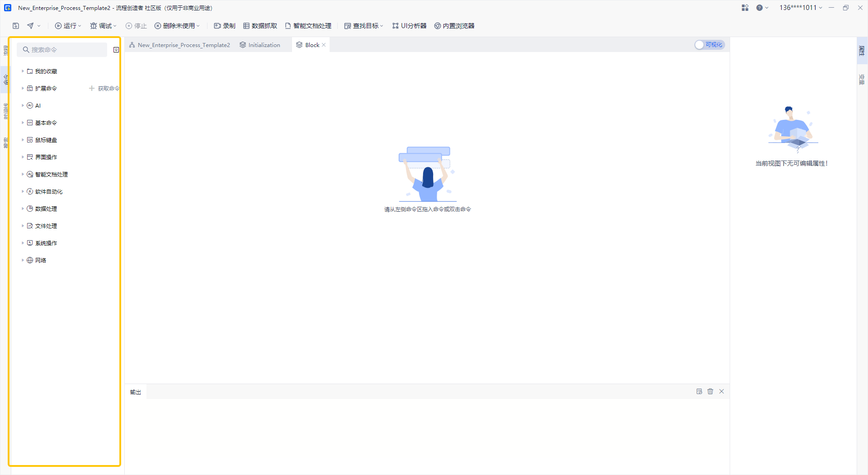This screenshot has width=868, height=475.
Task: Open the apps grid icon in the title bar
Action: tap(745, 8)
